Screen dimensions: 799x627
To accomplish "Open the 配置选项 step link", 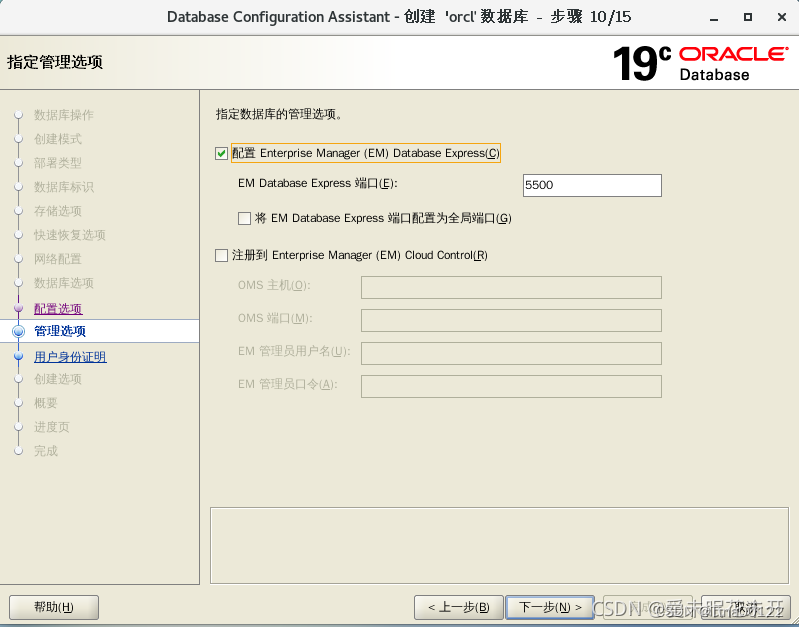I will tap(58, 308).
